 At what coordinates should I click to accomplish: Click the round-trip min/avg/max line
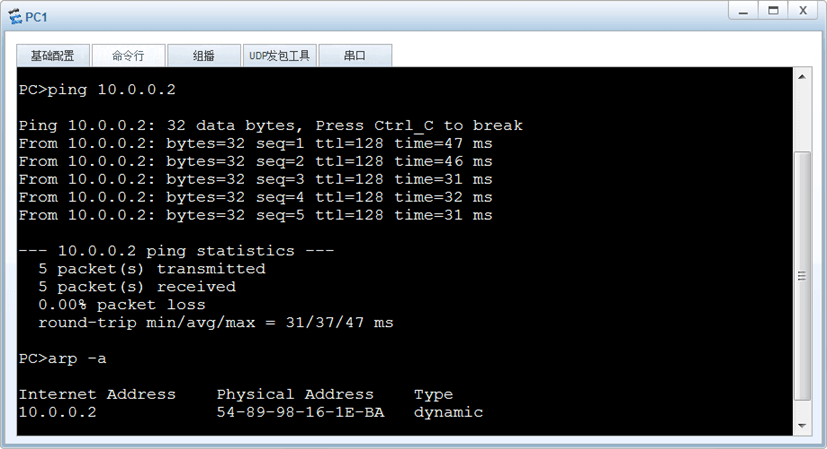pos(215,323)
